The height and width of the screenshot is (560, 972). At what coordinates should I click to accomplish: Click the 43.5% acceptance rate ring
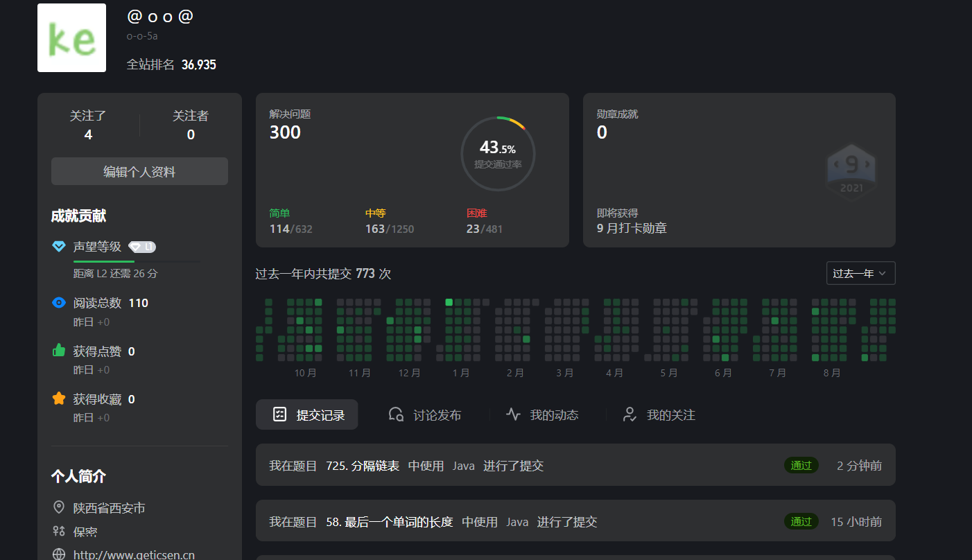point(498,153)
